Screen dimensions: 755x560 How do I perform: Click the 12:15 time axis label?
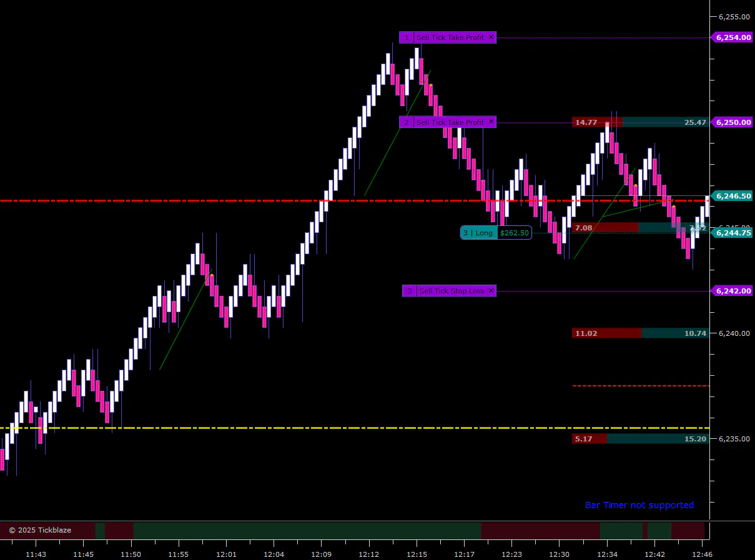point(417,554)
